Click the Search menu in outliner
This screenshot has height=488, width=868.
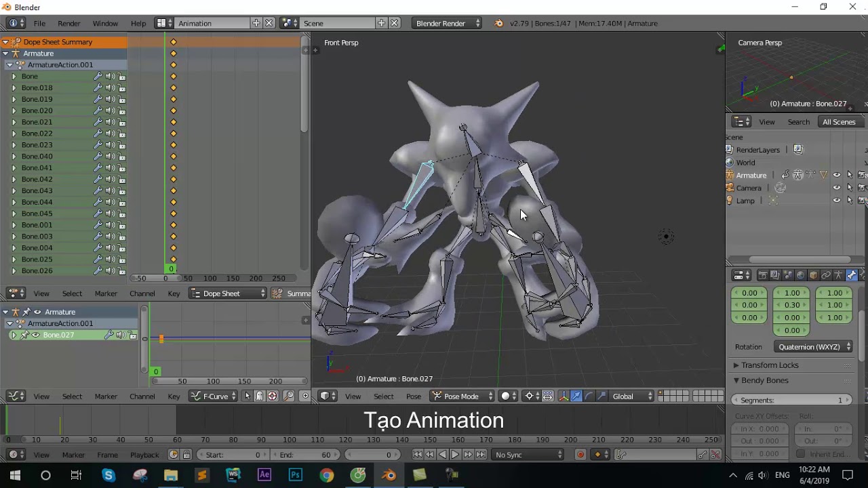(x=798, y=122)
